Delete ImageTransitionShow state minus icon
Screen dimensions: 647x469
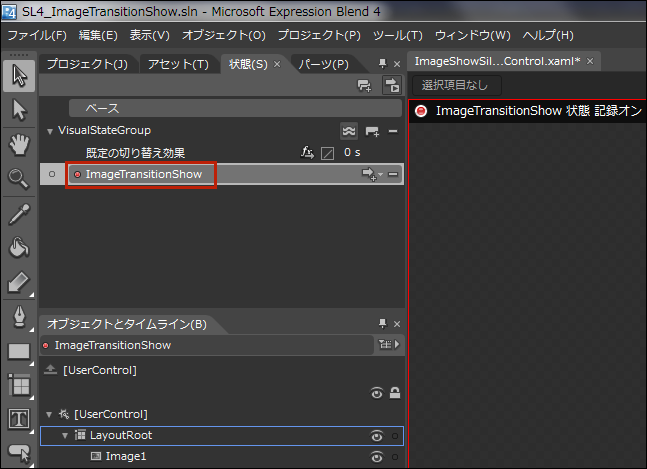pos(393,174)
